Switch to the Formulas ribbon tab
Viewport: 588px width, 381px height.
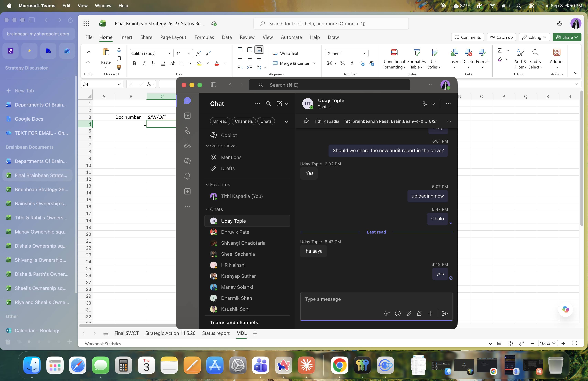pyautogui.click(x=204, y=37)
